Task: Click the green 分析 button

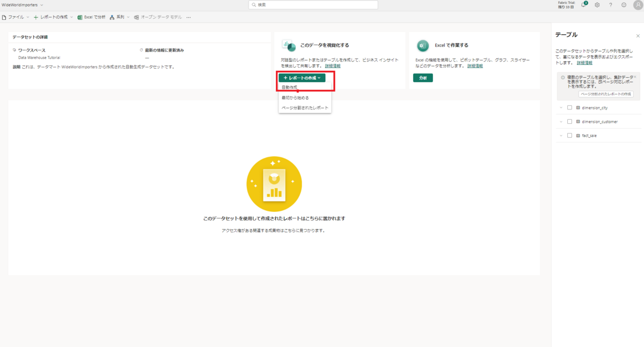Action: tap(423, 78)
